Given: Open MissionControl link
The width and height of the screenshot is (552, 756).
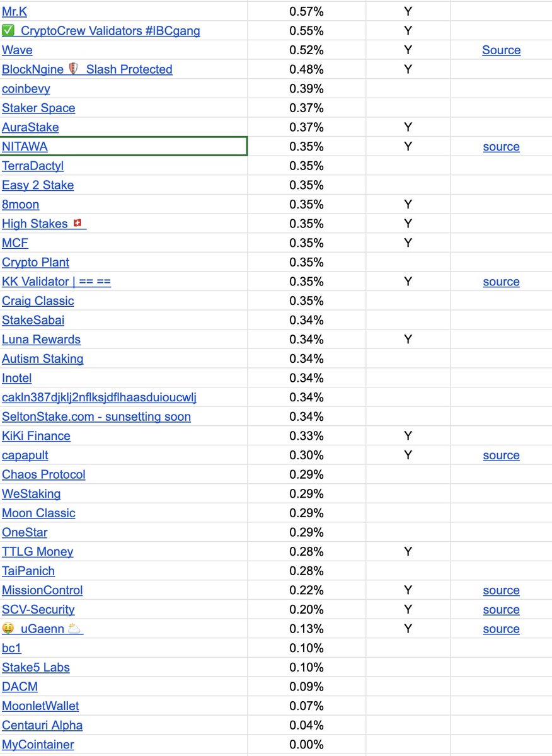Looking at the screenshot, I should [x=42, y=590].
